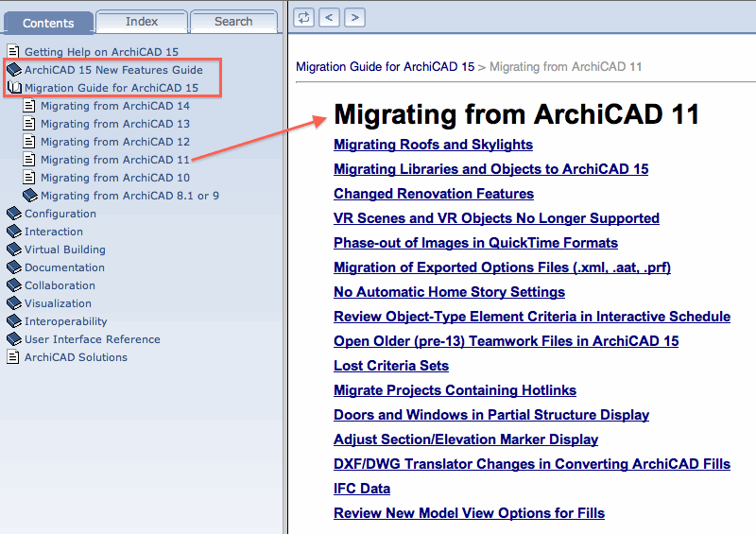Click book icon beside ArchiCAD 15 New Features Guide
The width and height of the screenshot is (756, 534).
[14, 69]
